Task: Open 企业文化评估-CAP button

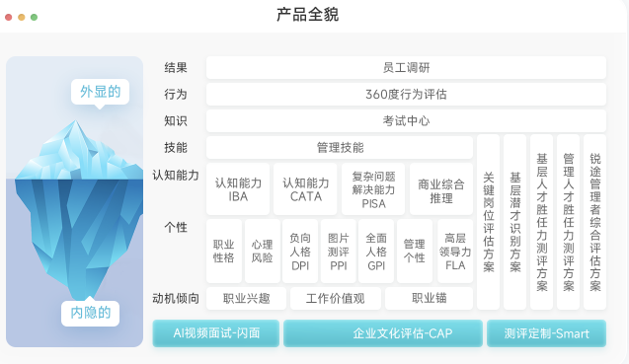Action: tap(383, 333)
